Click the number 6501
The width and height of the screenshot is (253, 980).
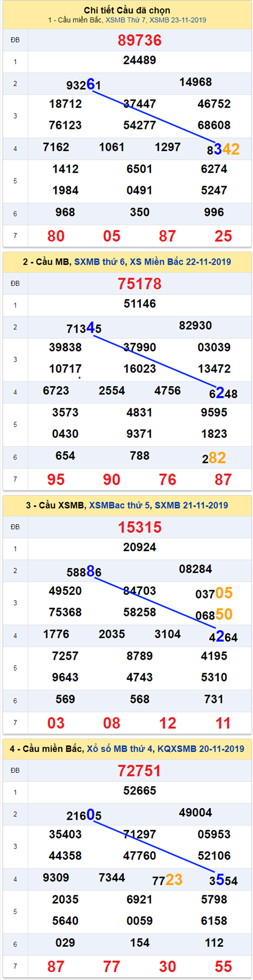[140, 169]
